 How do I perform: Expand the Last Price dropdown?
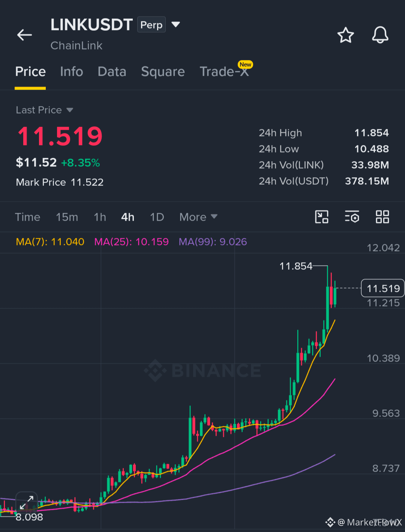point(70,110)
